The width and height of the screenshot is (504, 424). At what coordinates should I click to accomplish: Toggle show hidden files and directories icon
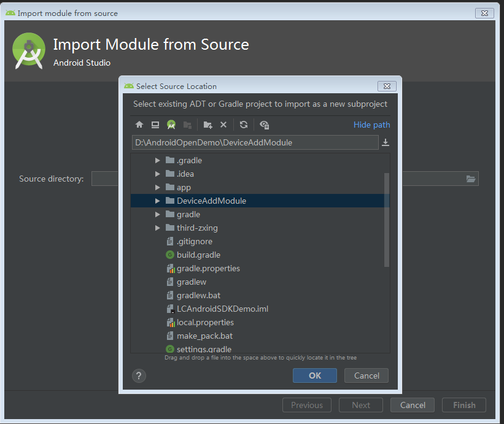click(x=265, y=125)
